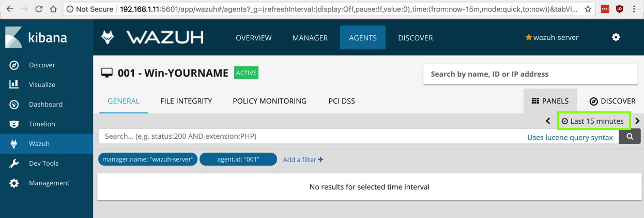Click the agent search by name field

click(530, 74)
